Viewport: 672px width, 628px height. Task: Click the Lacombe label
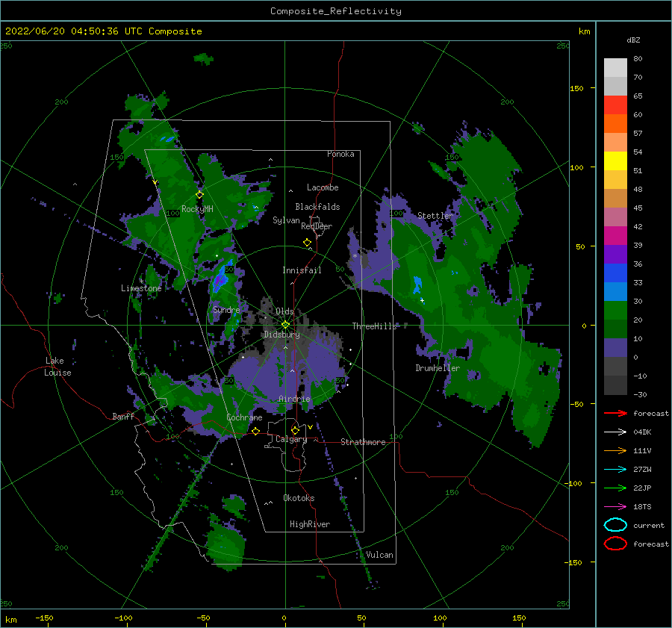pyautogui.click(x=323, y=187)
